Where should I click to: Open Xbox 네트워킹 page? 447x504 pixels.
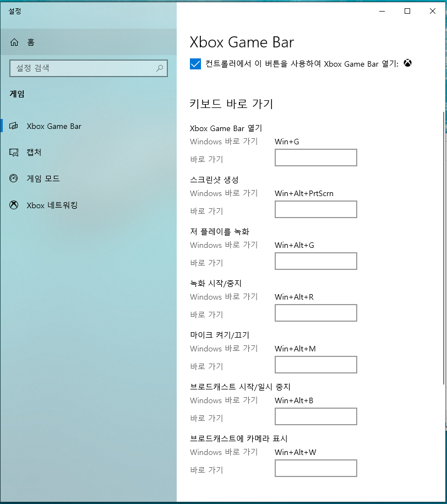pyautogui.click(x=89, y=205)
